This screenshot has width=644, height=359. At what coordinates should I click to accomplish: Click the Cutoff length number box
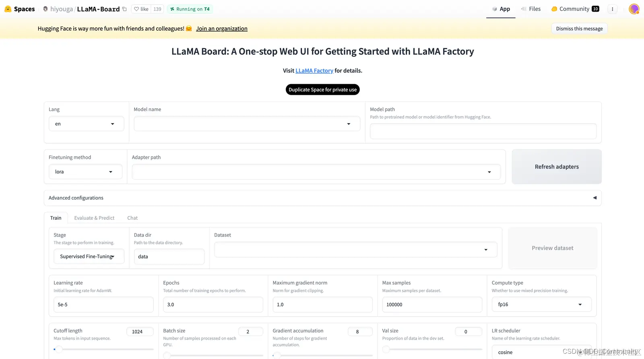140,331
